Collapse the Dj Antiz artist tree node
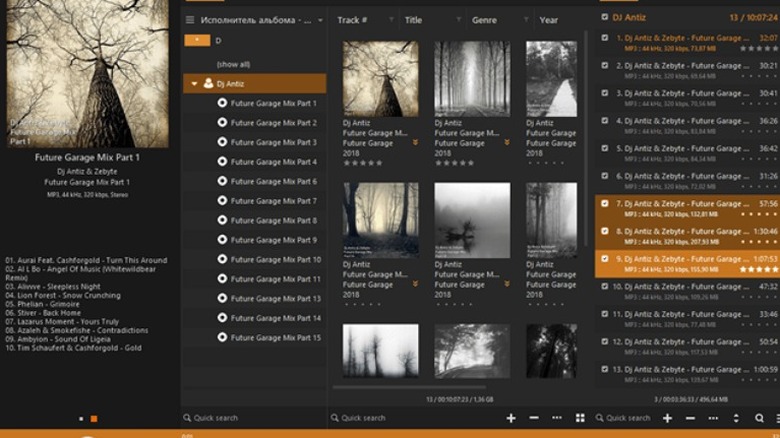 (195, 84)
